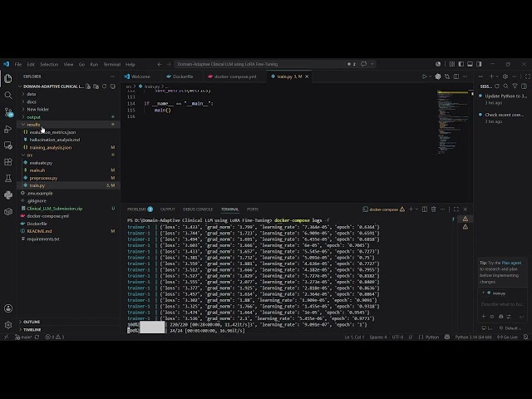Kill the terminal trash icon
The image size is (532, 399).
pyautogui.click(x=434, y=209)
